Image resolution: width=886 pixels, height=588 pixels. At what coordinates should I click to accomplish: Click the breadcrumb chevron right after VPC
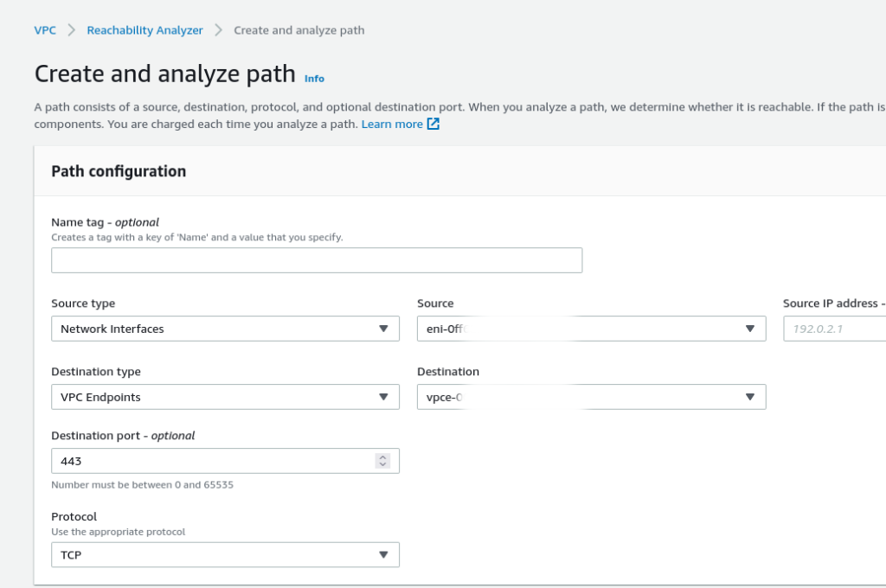tap(72, 30)
